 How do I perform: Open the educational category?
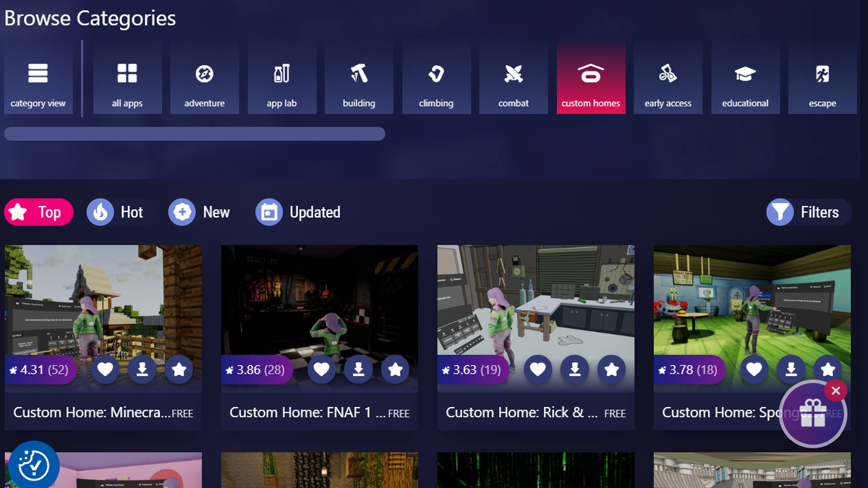click(x=745, y=77)
